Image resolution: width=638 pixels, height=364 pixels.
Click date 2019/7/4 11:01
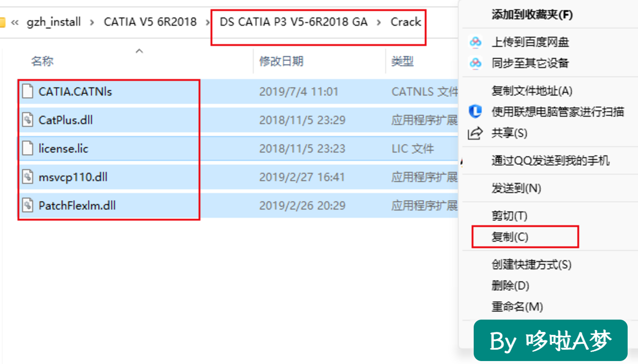click(299, 92)
